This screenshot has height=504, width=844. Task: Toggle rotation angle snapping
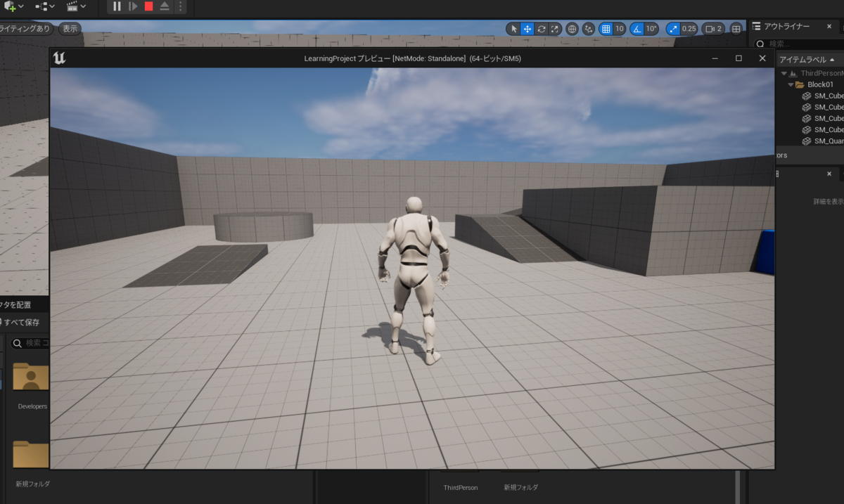637,29
